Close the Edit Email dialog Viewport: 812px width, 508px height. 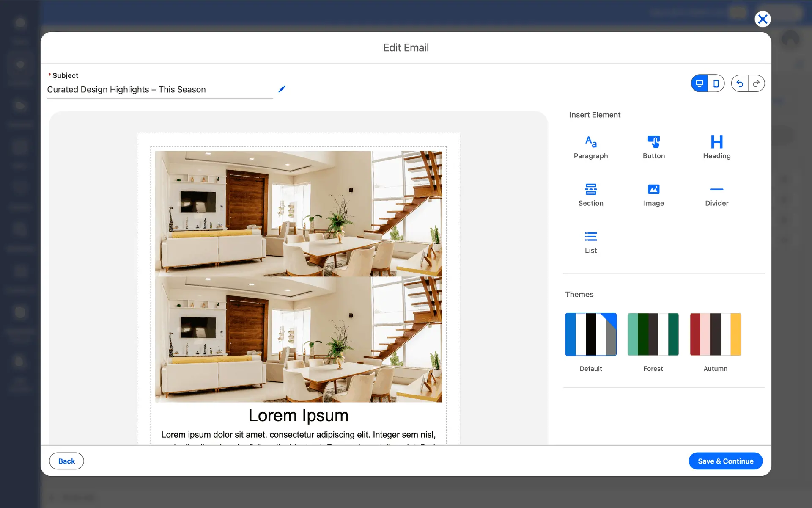[763, 19]
